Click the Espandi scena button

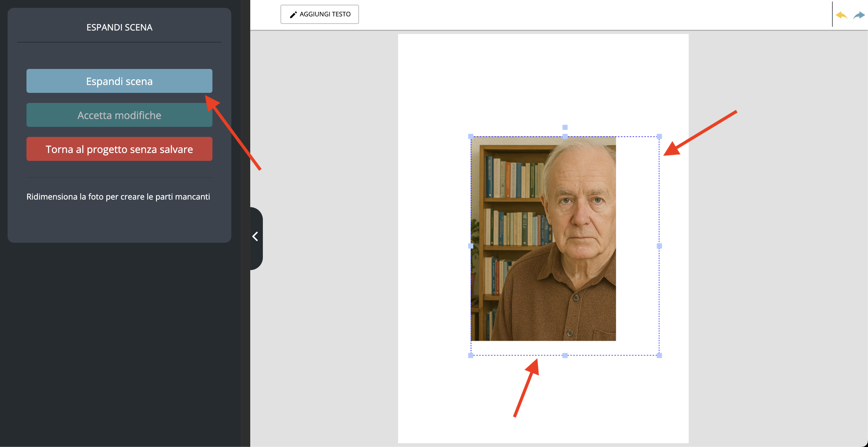(x=119, y=81)
